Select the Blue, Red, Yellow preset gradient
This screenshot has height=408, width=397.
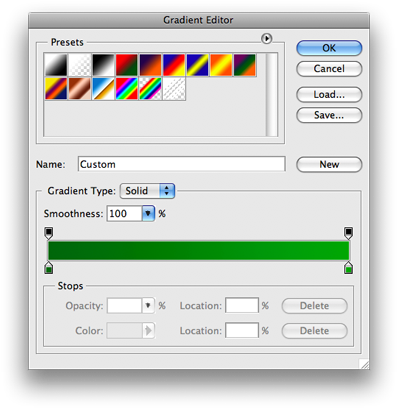[174, 65]
